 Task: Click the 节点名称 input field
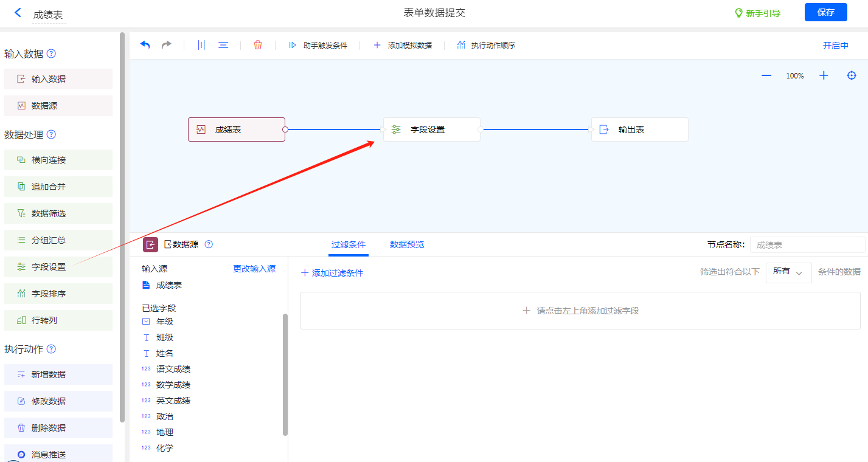coord(807,245)
